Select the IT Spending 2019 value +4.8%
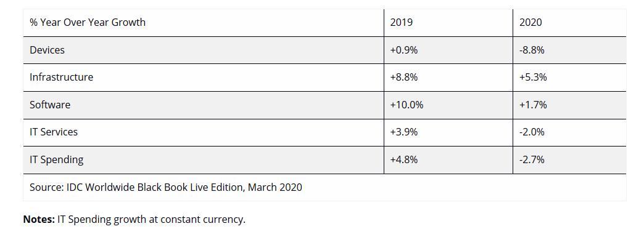This screenshot has height=237, width=644. click(x=403, y=159)
